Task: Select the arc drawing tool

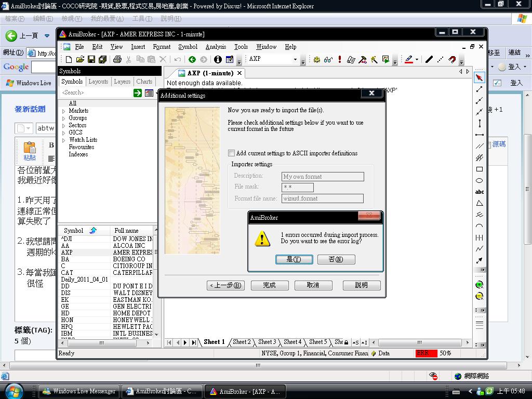Action: 480,226
